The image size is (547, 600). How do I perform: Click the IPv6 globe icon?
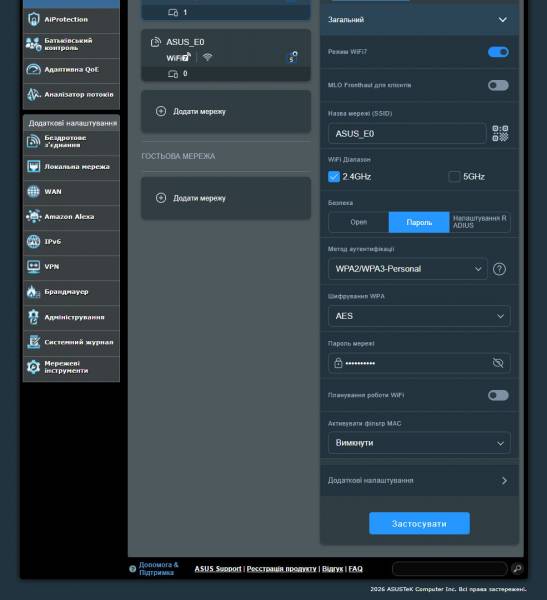pos(34,241)
